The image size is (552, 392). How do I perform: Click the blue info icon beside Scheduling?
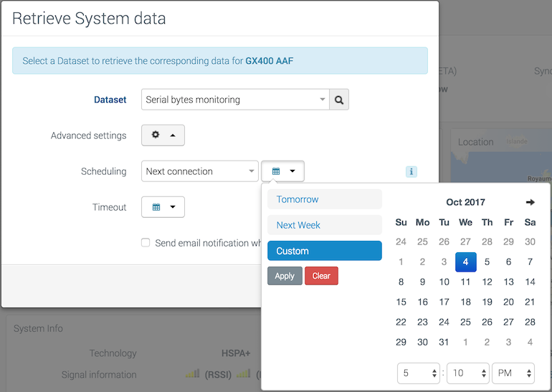[411, 172]
